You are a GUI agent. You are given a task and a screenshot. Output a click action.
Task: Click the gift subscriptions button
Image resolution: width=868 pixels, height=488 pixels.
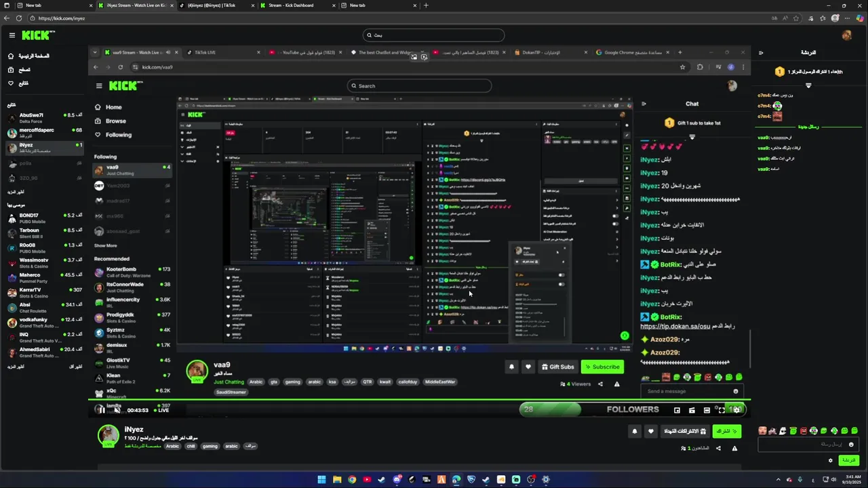tap(684, 431)
